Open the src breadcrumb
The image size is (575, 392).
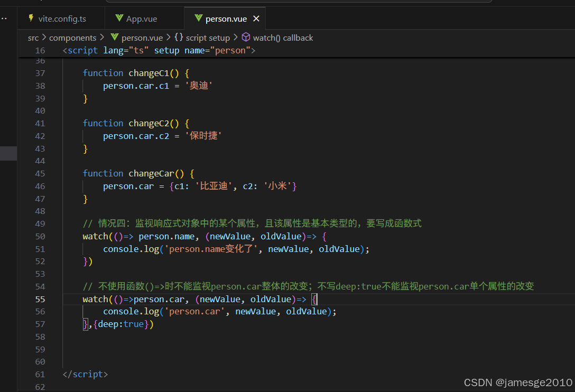click(33, 38)
